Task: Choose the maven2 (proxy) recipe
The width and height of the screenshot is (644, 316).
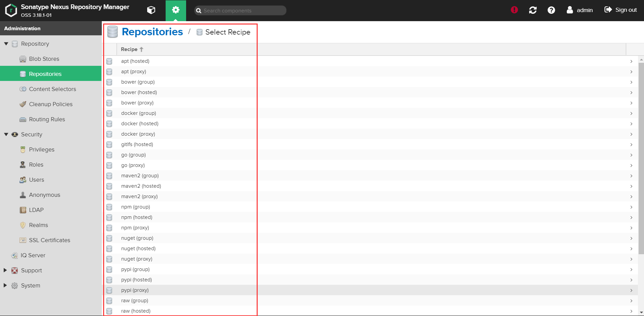Action: (x=370, y=196)
